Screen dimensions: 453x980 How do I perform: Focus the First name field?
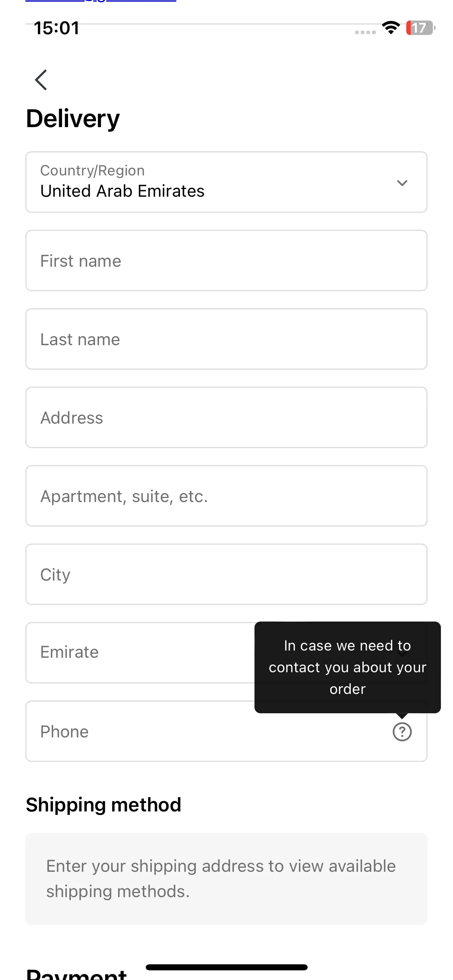tap(226, 261)
